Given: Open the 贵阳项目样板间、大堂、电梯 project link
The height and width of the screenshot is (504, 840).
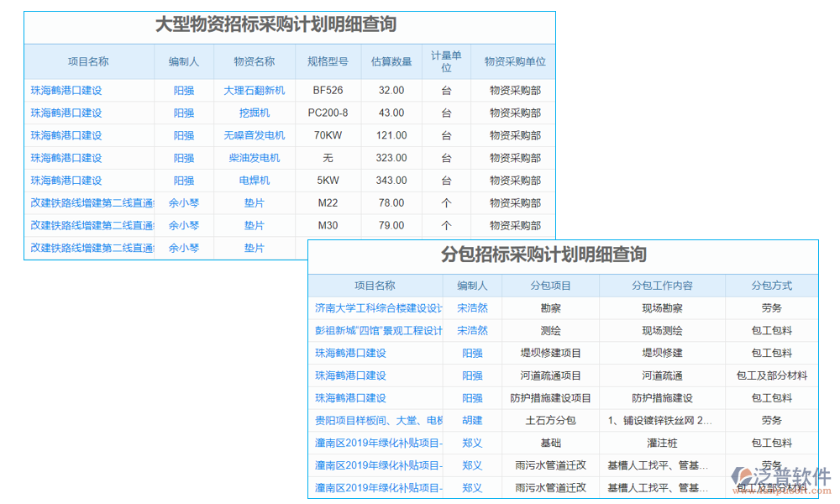Looking at the screenshot, I should tap(375, 420).
